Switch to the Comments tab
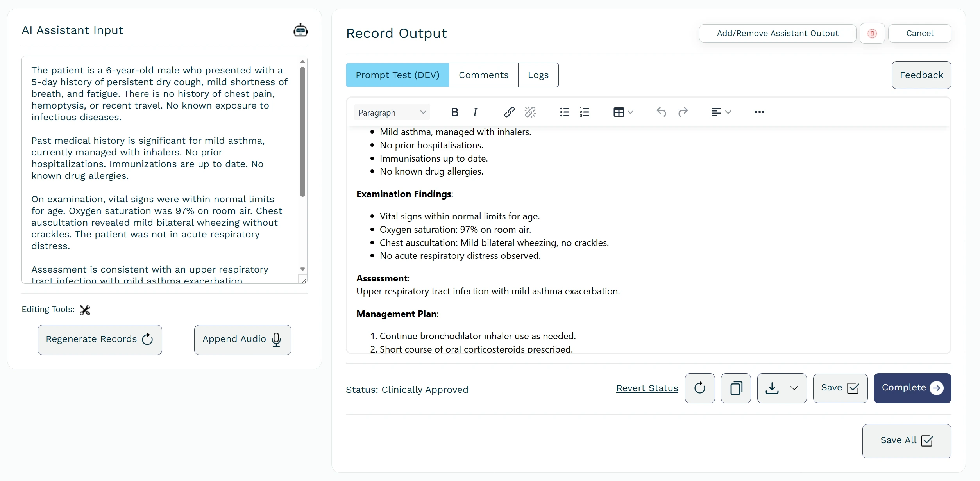 (x=484, y=75)
